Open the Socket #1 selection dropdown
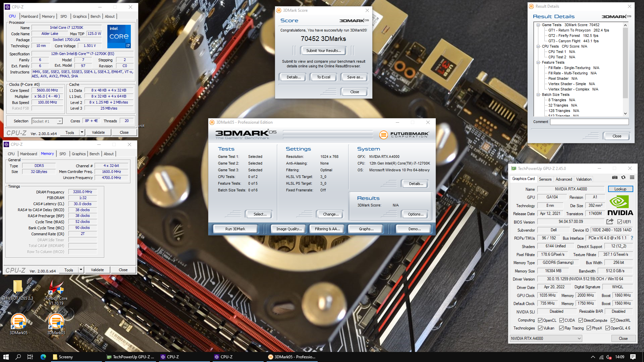 point(47,121)
